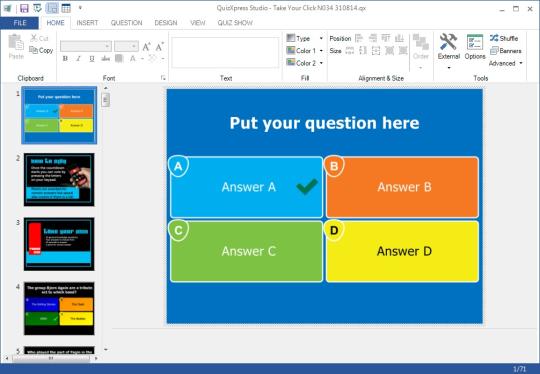The height and width of the screenshot is (374, 540).
Task: Click the second Position alignment icon
Action: pos(373,38)
